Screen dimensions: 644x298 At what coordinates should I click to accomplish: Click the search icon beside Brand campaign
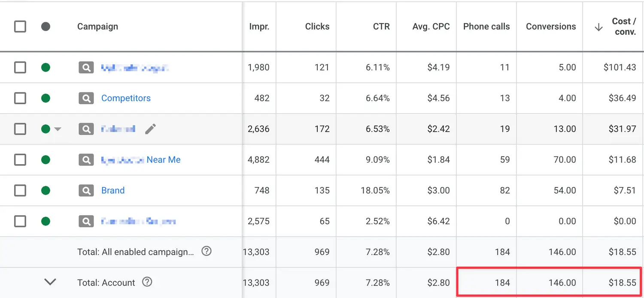click(x=86, y=191)
